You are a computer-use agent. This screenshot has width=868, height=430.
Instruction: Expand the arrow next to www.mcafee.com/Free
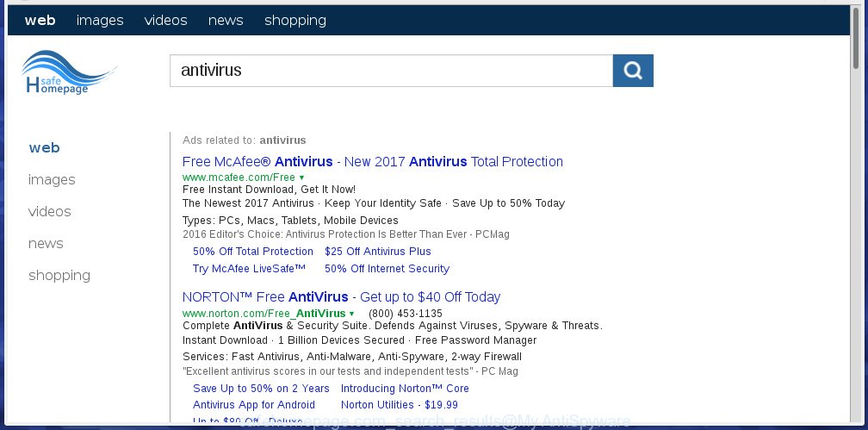coord(301,178)
